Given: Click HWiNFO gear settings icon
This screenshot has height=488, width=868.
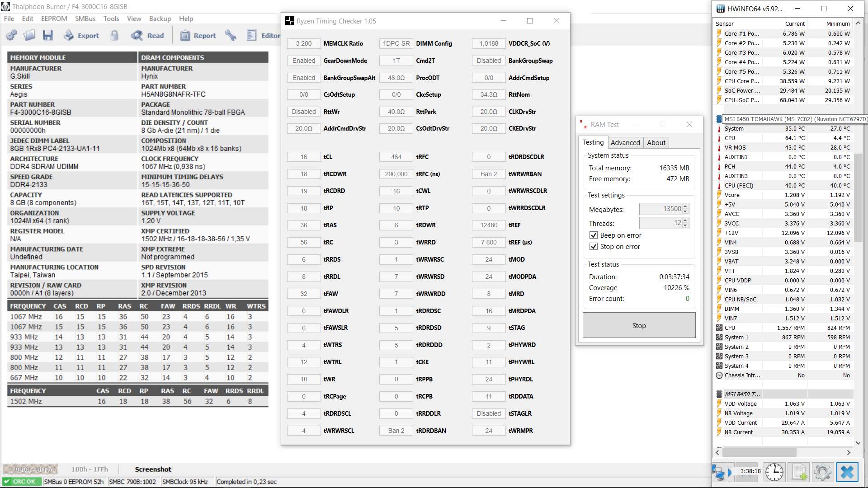Looking at the screenshot, I should pyautogui.click(x=822, y=472).
